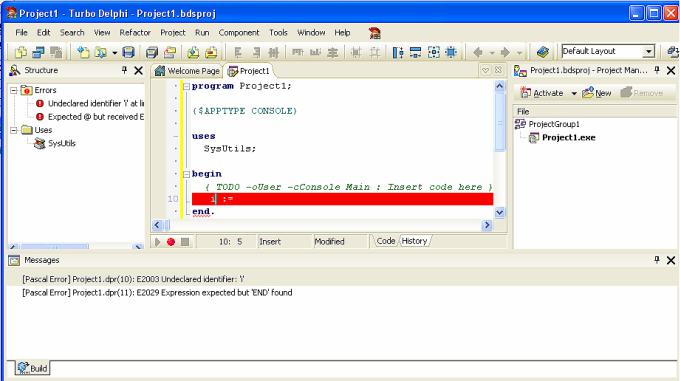Click the View Form toolbar icon

(x=39, y=52)
